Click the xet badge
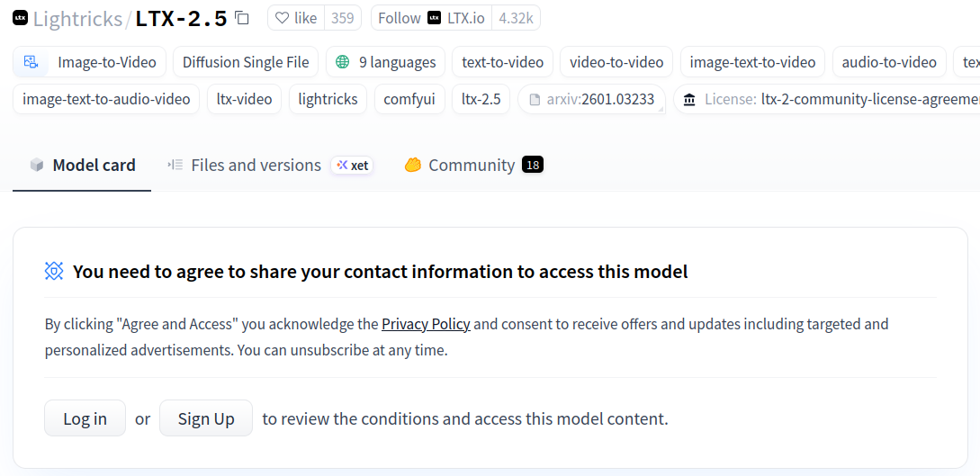Image resolution: width=980 pixels, height=476 pixels. [353, 166]
